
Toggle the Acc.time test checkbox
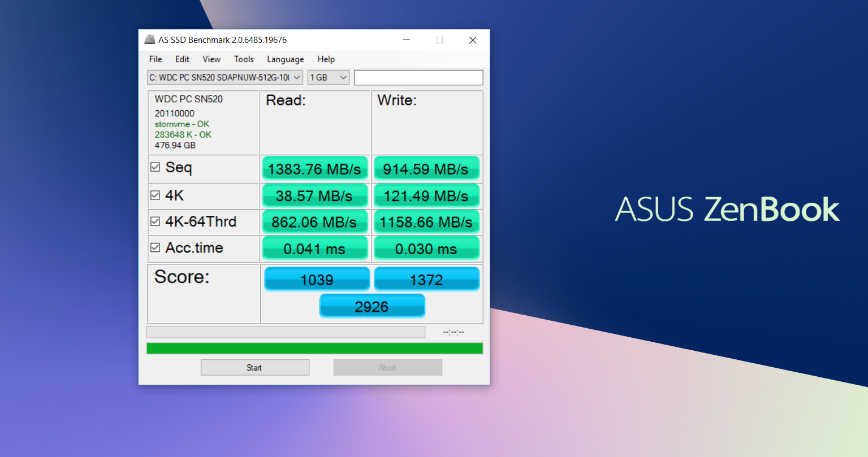155,247
